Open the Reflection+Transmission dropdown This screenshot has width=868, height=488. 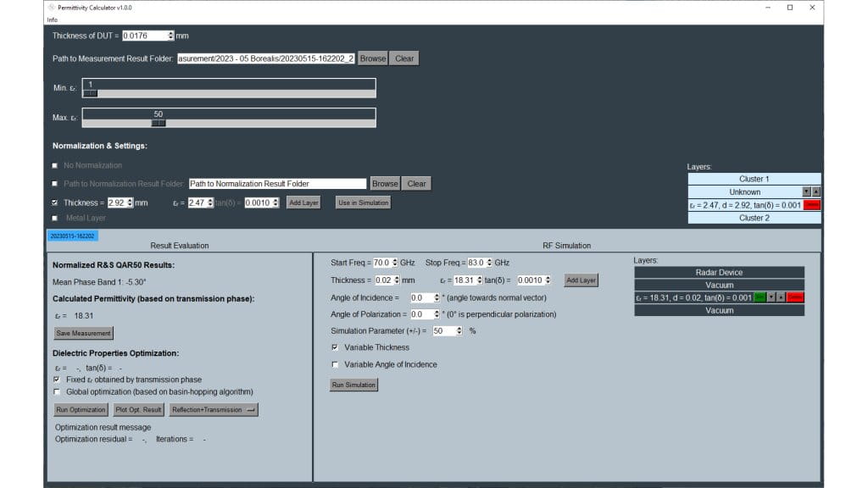coord(213,410)
